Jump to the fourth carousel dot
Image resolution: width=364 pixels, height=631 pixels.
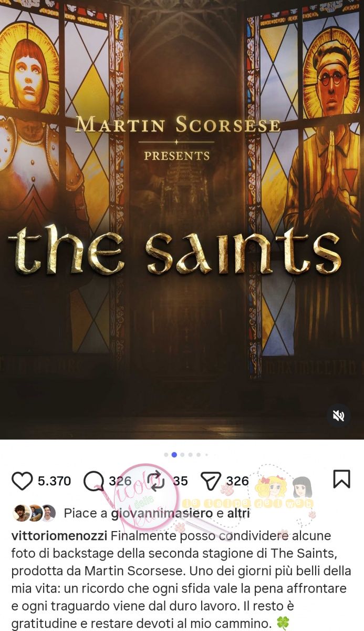coord(190,455)
